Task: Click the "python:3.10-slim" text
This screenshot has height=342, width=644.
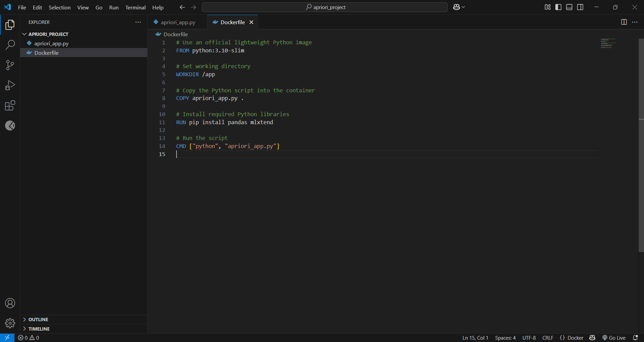Action: click(x=218, y=50)
